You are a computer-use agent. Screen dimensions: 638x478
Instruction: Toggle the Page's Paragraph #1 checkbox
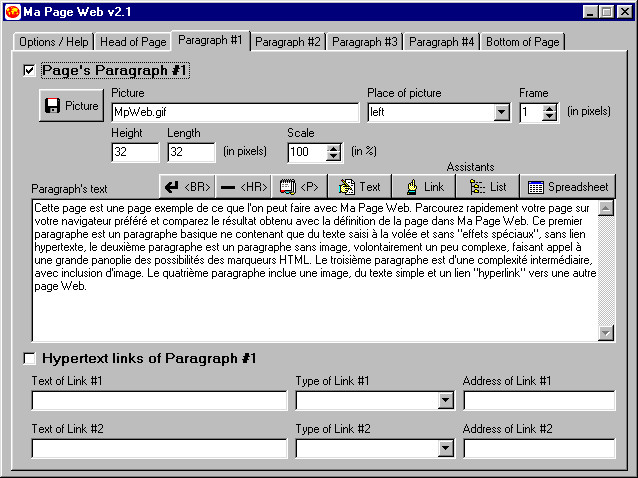(29, 70)
